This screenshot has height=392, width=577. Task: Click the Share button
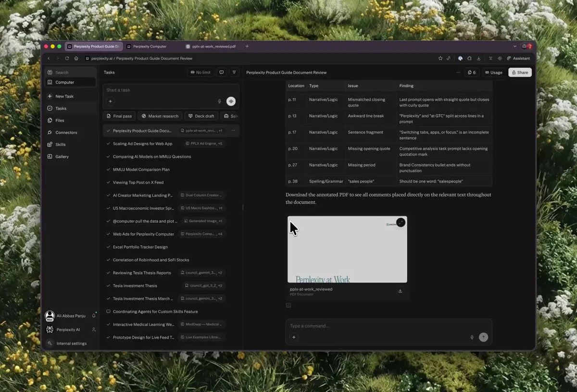pos(520,73)
